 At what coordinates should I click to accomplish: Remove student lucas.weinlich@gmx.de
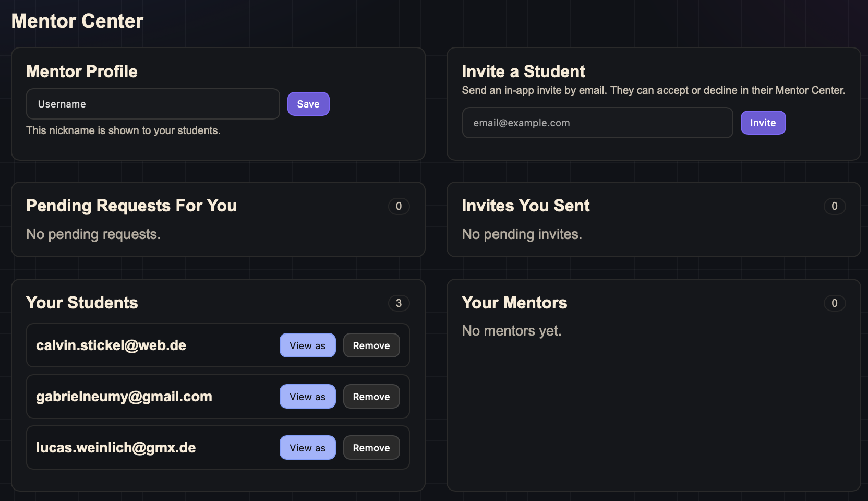click(x=371, y=448)
